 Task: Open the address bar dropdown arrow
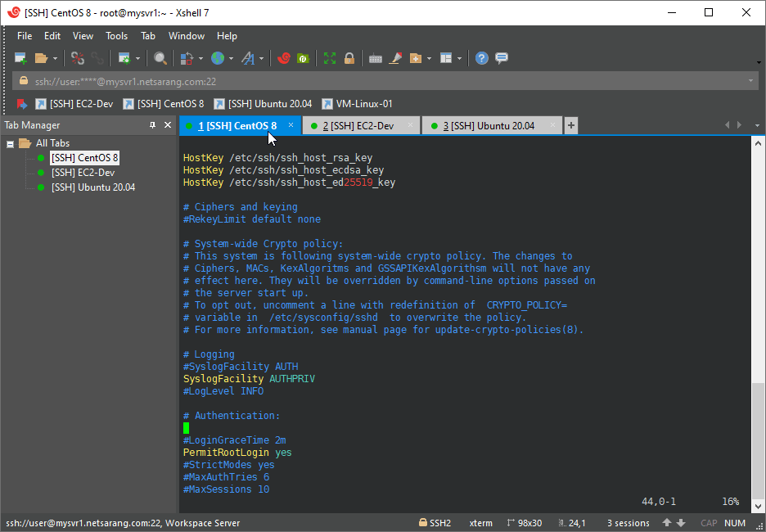[750, 80]
